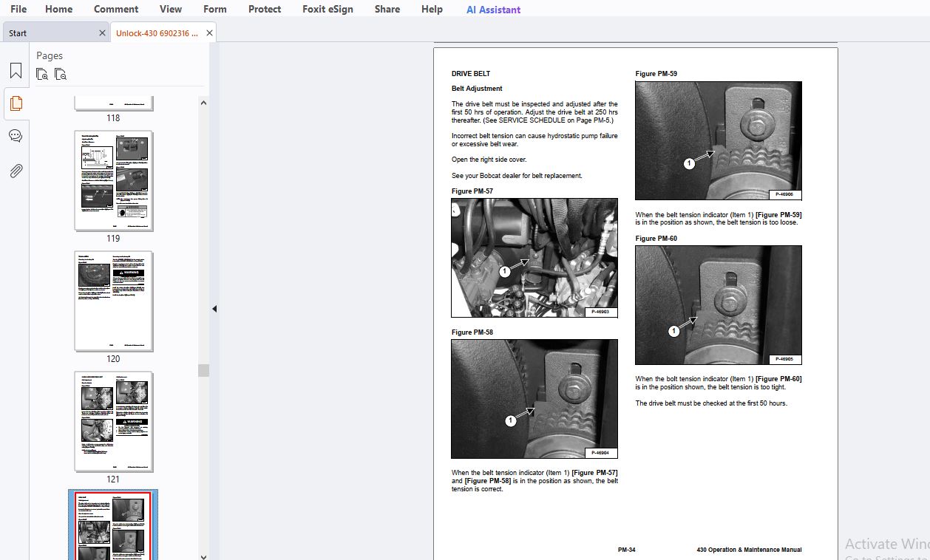This screenshot has height=560, width=930.
Task: Select page 121 thumbnail
Action: pyautogui.click(x=113, y=422)
